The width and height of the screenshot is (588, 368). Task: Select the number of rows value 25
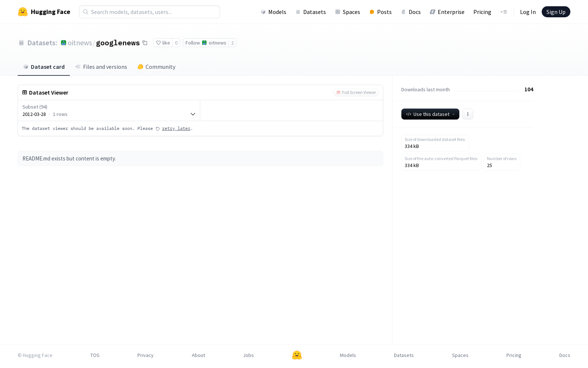[x=490, y=165]
